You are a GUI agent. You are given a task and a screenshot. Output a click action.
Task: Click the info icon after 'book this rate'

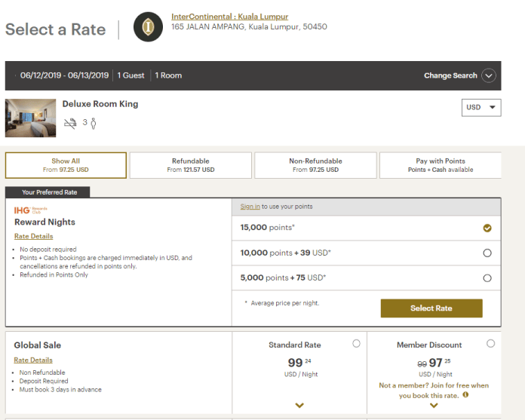tap(465, 395)
